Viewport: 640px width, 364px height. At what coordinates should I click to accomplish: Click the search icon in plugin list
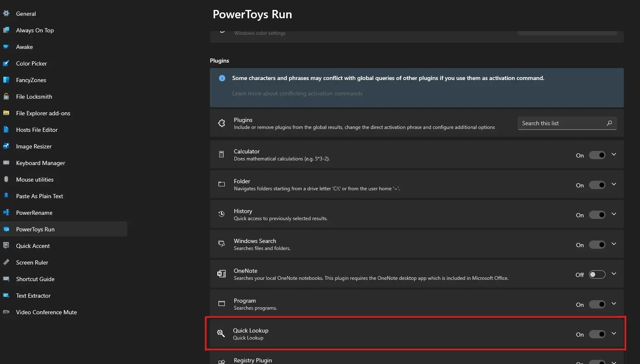[x=609, y=123]
